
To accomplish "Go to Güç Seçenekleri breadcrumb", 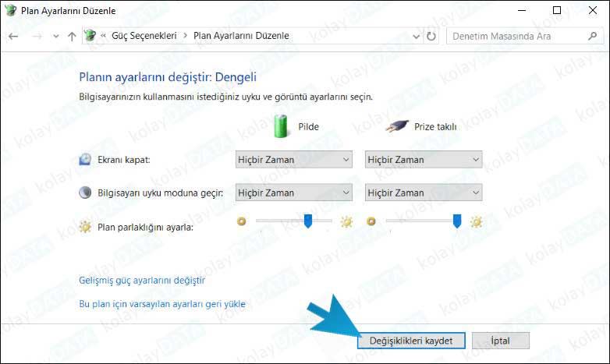I will pos(144,36).
